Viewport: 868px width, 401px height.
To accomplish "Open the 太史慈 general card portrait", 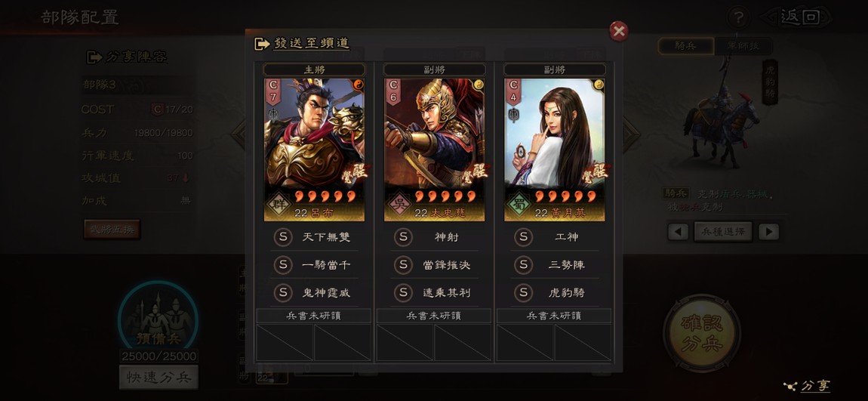I will 435,150.
